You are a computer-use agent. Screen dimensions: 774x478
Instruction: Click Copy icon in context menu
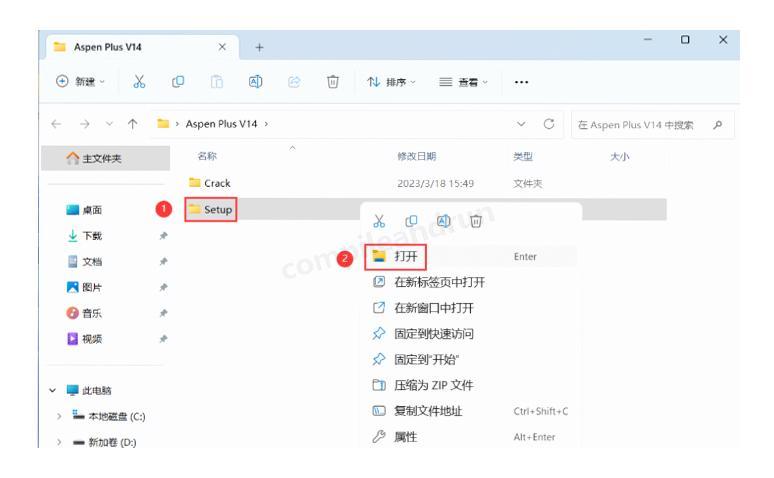click(411, 221)
